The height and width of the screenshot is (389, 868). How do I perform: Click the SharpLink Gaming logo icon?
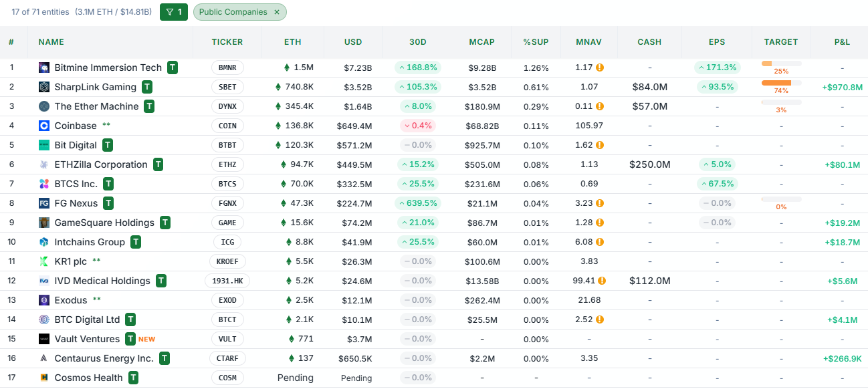(x=44, y=87)
